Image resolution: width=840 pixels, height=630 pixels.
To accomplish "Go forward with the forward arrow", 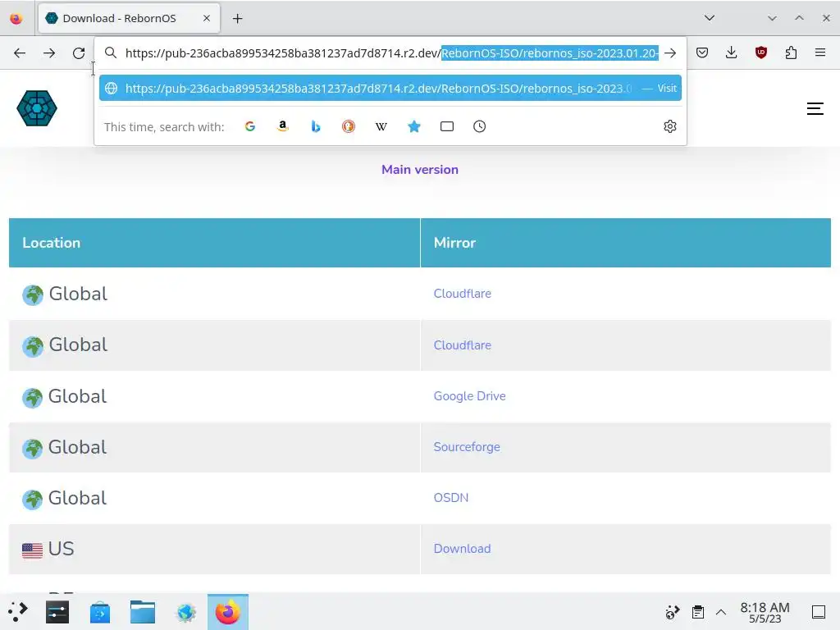I will (49, 53).
